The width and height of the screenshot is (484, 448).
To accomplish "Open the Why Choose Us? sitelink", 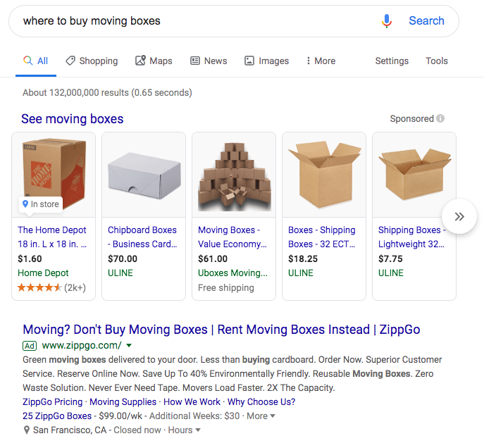I will pos(261,402).
